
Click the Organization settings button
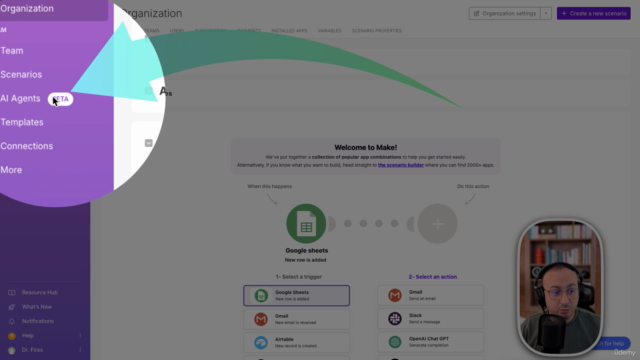click(x=505, y=13)
